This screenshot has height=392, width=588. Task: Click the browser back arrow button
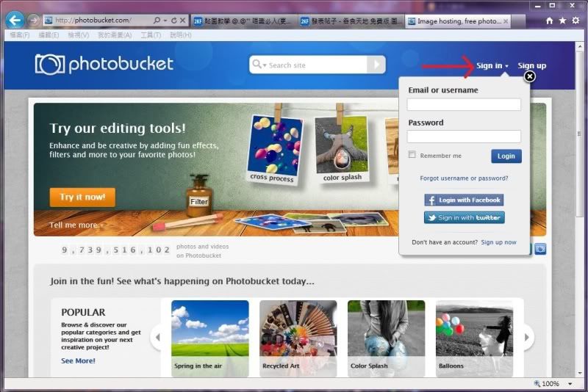(x=15, y=20)
